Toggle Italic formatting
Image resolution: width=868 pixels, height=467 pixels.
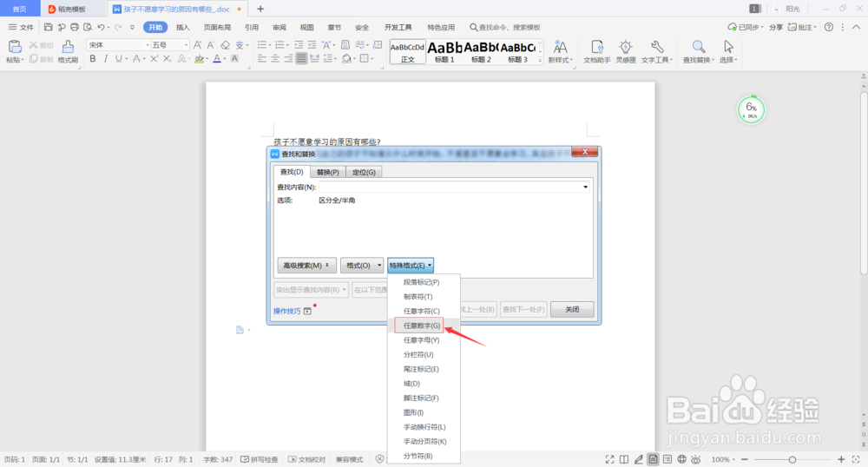pyautogui.click(x=105, y=59)
